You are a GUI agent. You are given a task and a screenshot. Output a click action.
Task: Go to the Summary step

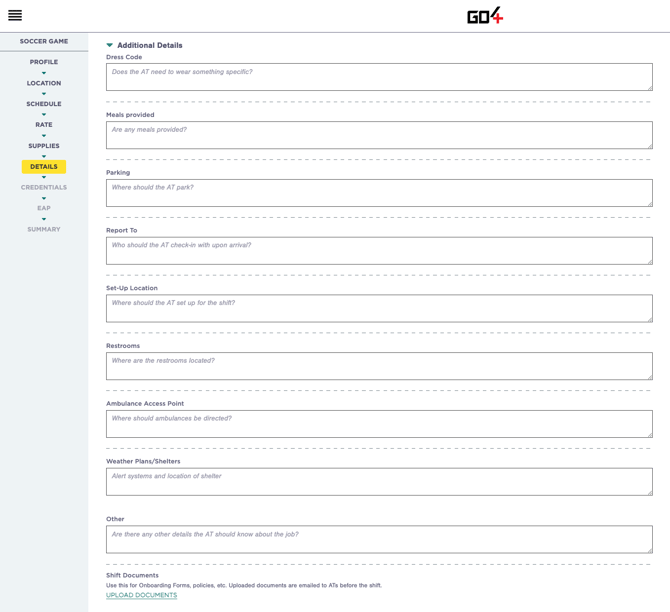tap(44, 229)
